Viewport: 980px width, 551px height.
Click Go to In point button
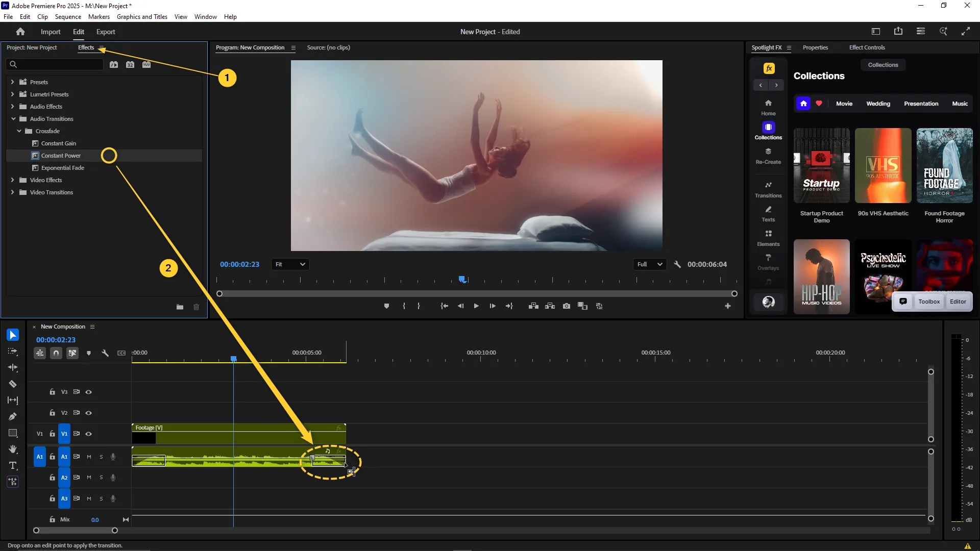coord(444,306)
